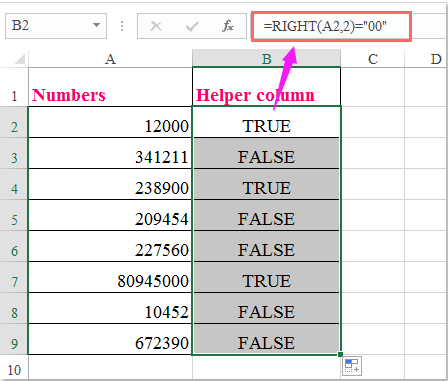Select row 4 header
The width and height of the screenshot is (448, 381).
coord(14,184)
